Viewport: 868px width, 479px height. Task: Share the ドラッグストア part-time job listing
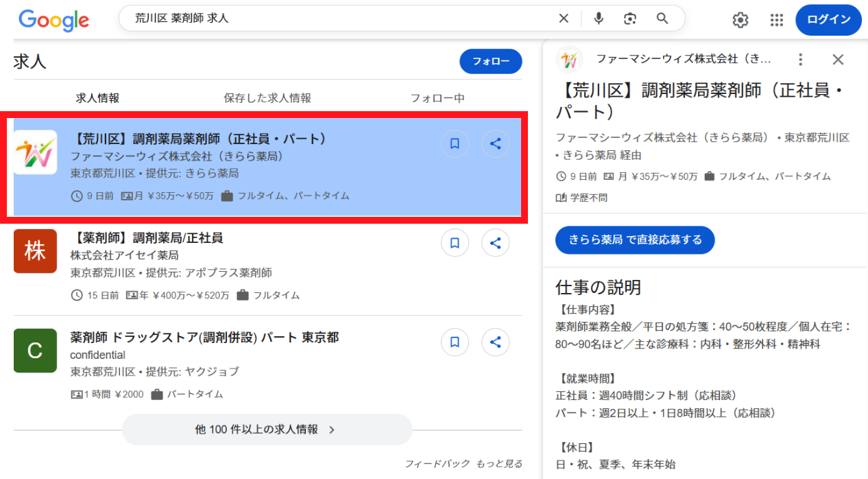tap(496, 342)
